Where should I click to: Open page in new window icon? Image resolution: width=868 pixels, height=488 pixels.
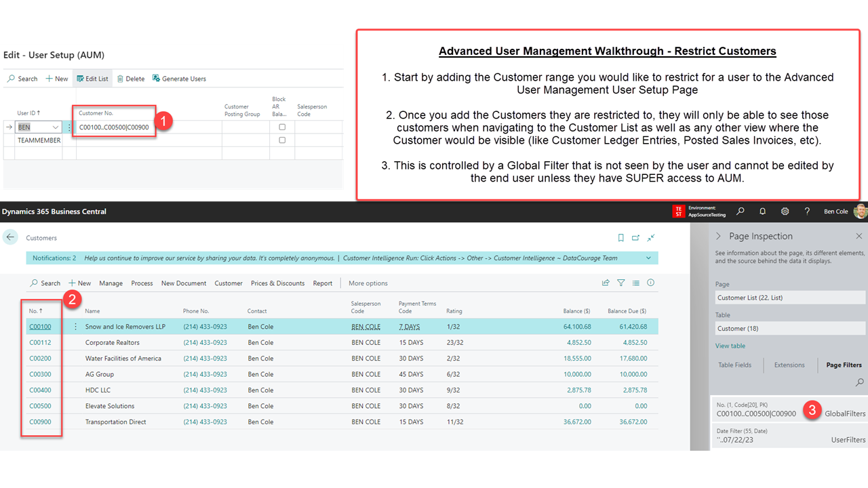click(635, 238)
